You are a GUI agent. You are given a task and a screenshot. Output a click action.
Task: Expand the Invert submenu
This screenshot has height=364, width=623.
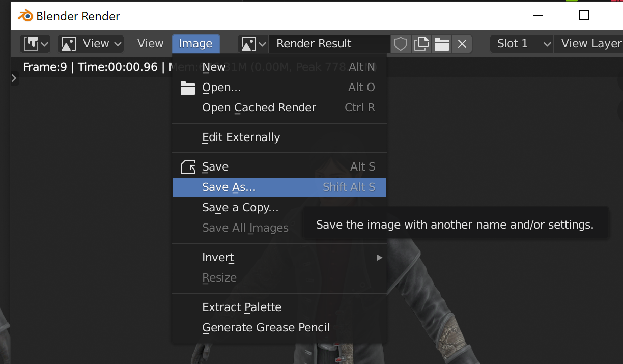(279, 258)
